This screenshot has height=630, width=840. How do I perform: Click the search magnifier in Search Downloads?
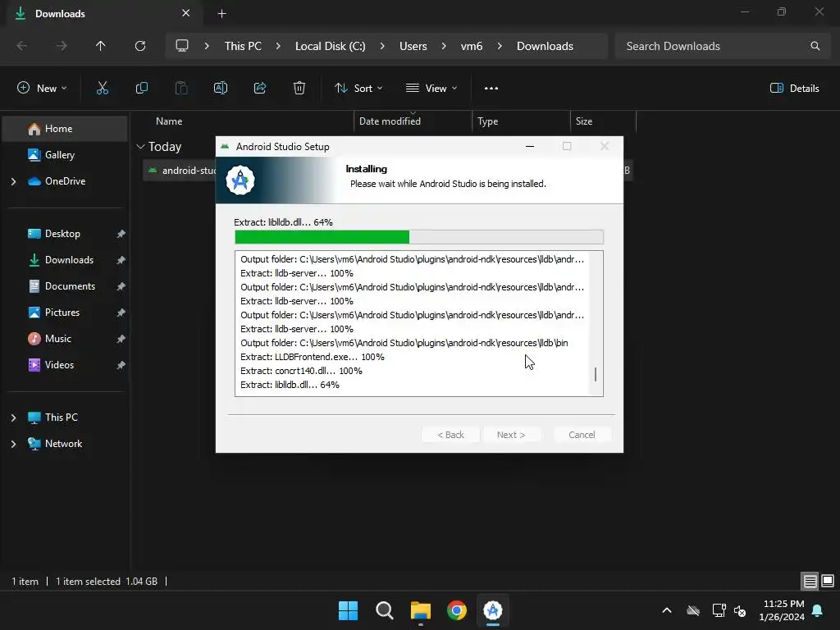815,46
